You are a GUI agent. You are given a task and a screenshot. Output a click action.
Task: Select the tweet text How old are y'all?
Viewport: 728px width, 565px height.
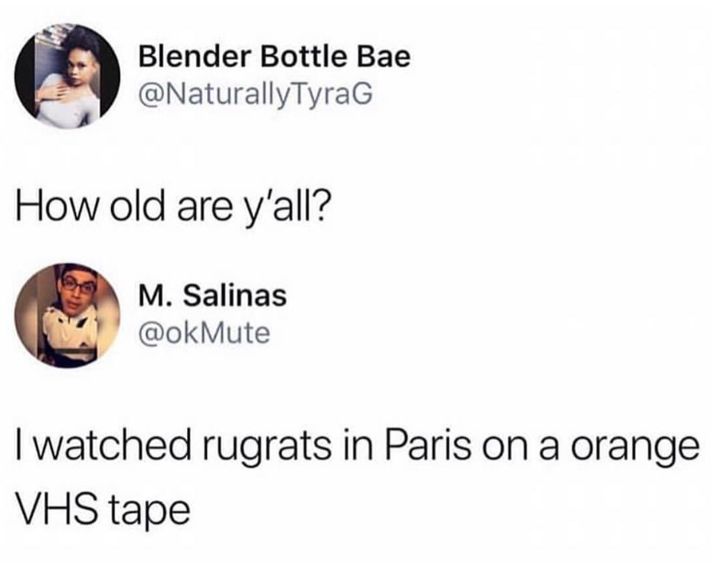[173, 207]
